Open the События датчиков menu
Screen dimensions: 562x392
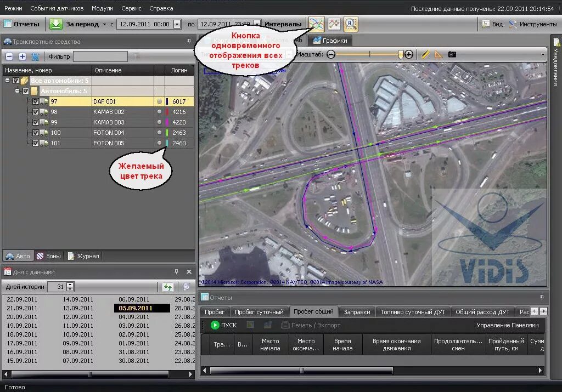pos(57,8)
